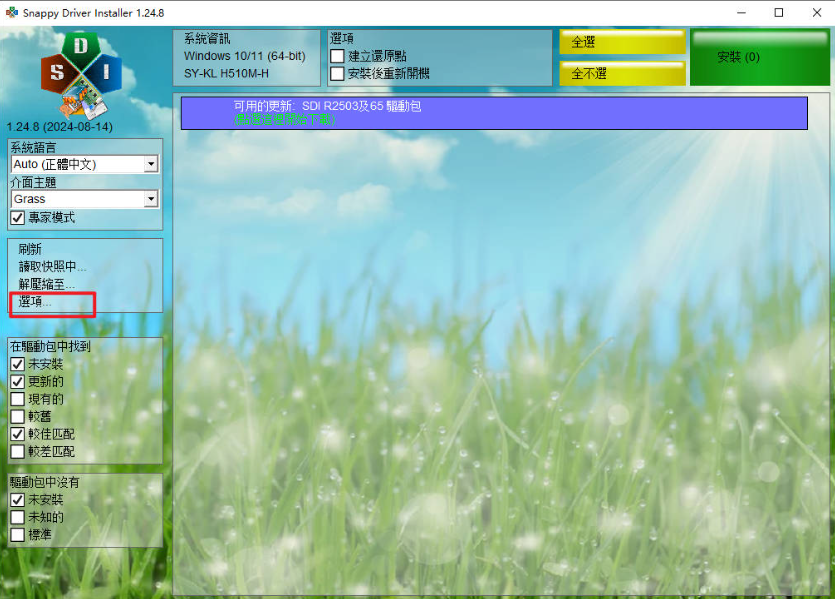Select 刷新 to refresh the list
Screen dimensions: 835x599
30,249
